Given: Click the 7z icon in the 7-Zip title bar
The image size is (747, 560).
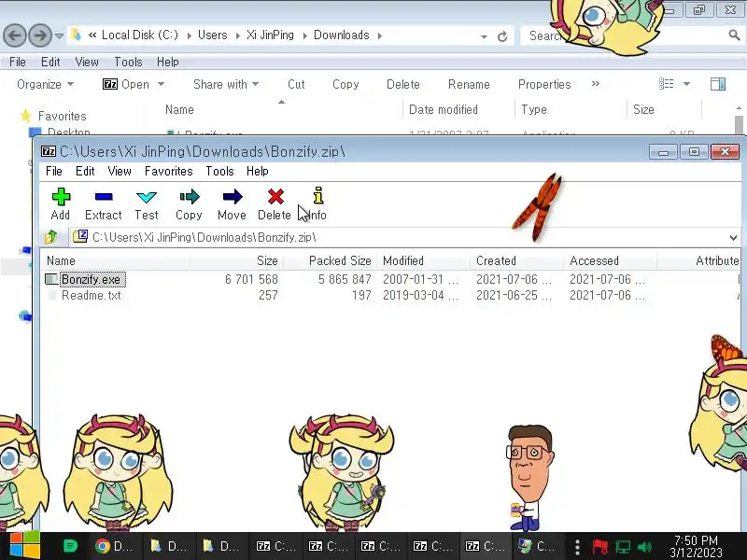Looking at the screenshot, I should [49, 151].
